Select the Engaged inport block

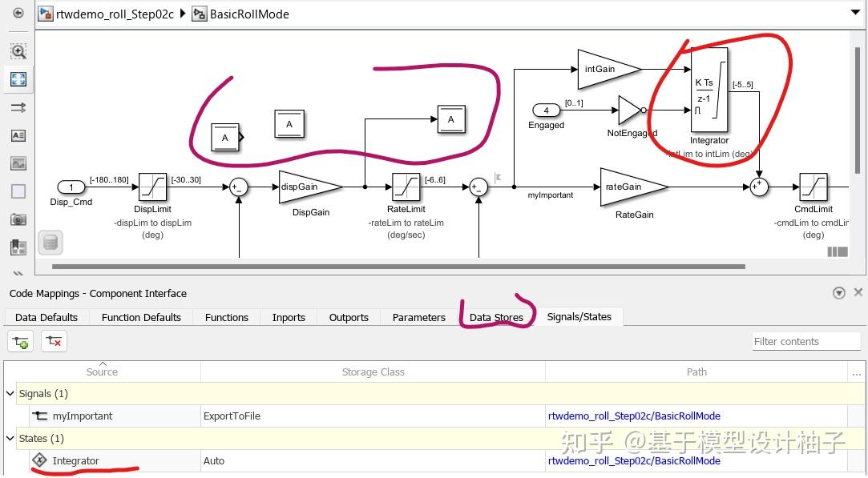[546, 110]
